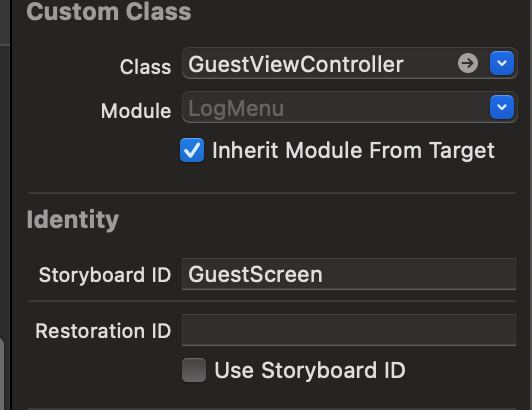Select the Module label text
The height and width of the screenshot is (410, 532).
136,111
